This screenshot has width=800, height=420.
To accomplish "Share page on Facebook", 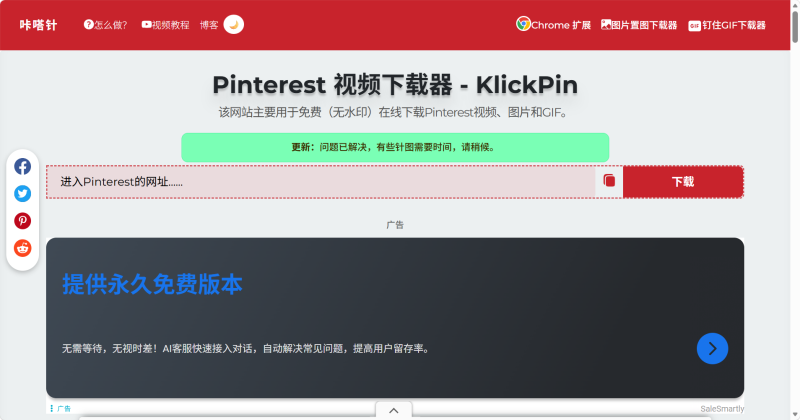I will tap(22, 167).
